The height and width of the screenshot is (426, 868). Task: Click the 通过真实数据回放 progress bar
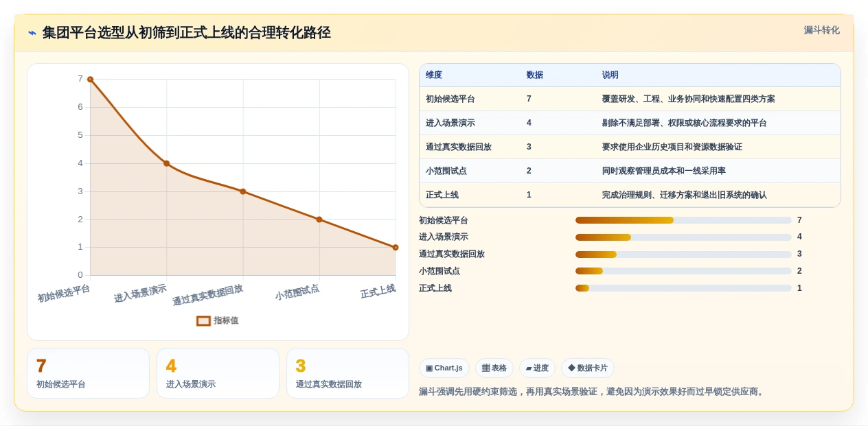coord(683,254)
